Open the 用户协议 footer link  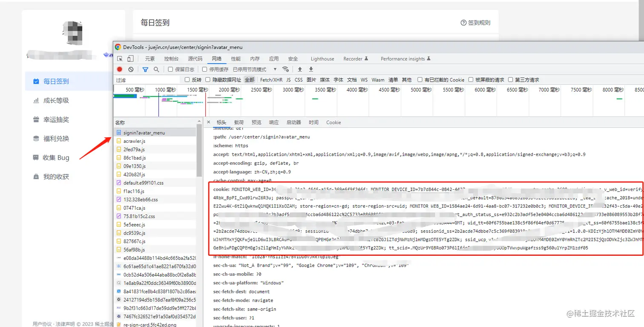click(x=42, y=324)
